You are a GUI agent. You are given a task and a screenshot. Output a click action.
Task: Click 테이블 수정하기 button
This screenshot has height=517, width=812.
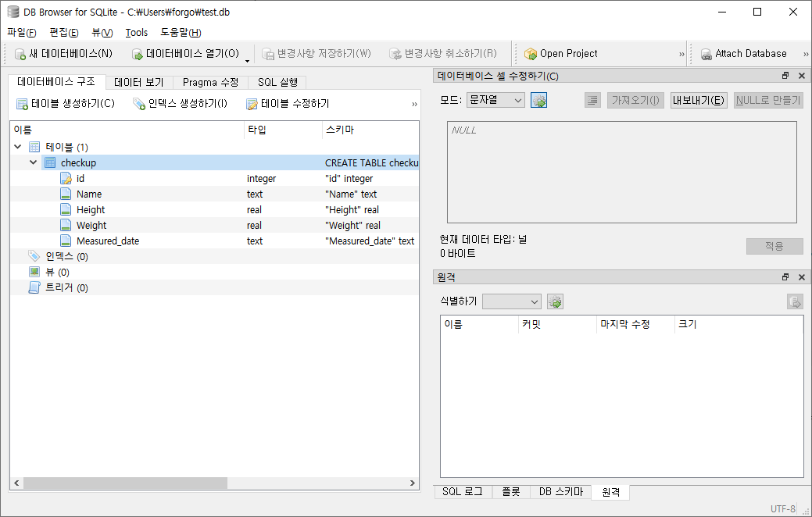[x=288, y=104]
